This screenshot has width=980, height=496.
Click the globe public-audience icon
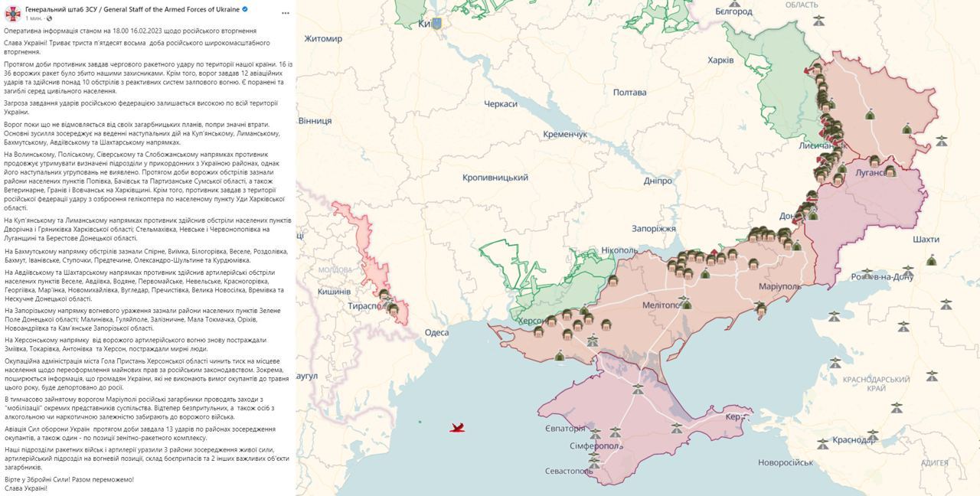pos(50,18)
